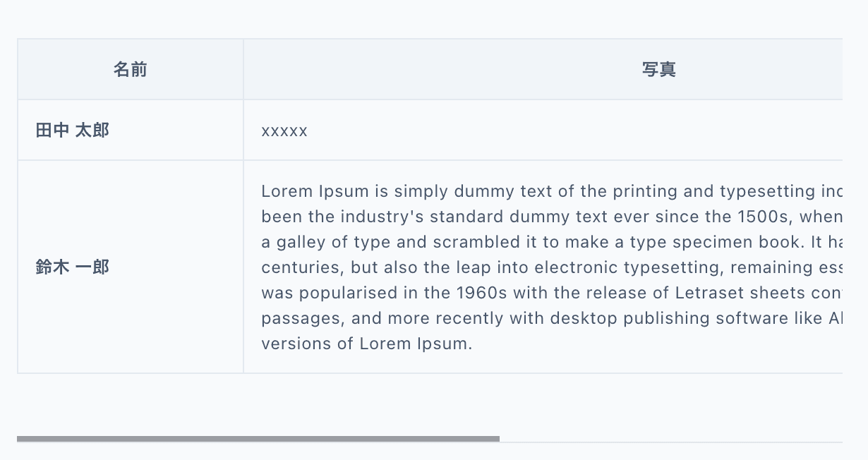Click the 名前 column header
The height and width of the screenshot is (460, 868).
pos(131,69)
